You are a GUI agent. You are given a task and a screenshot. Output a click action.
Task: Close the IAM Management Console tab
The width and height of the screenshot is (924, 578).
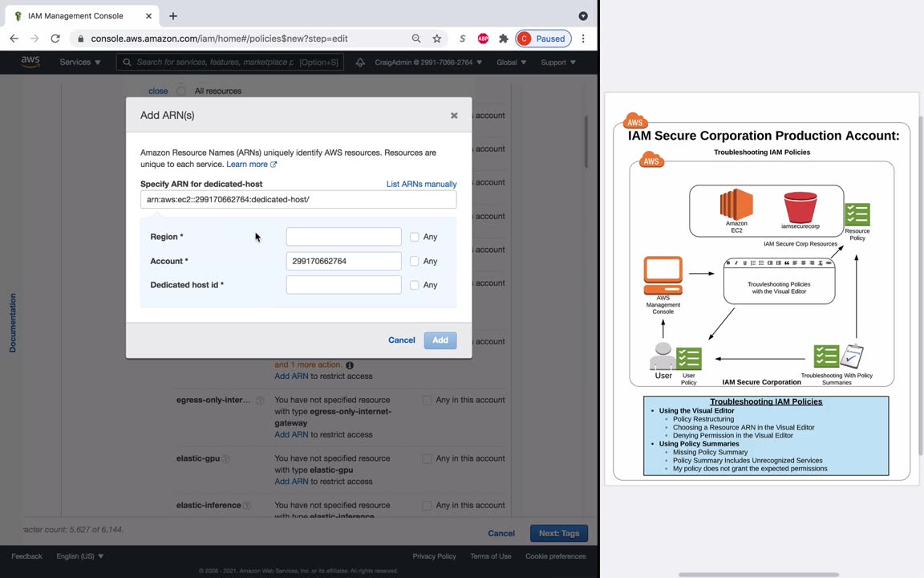(148, 16)
